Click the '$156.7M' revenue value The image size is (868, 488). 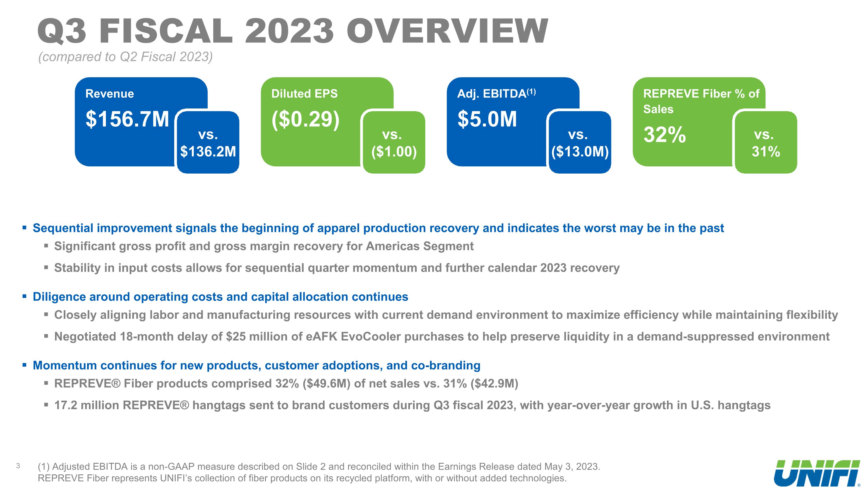(x=127, y=119)
